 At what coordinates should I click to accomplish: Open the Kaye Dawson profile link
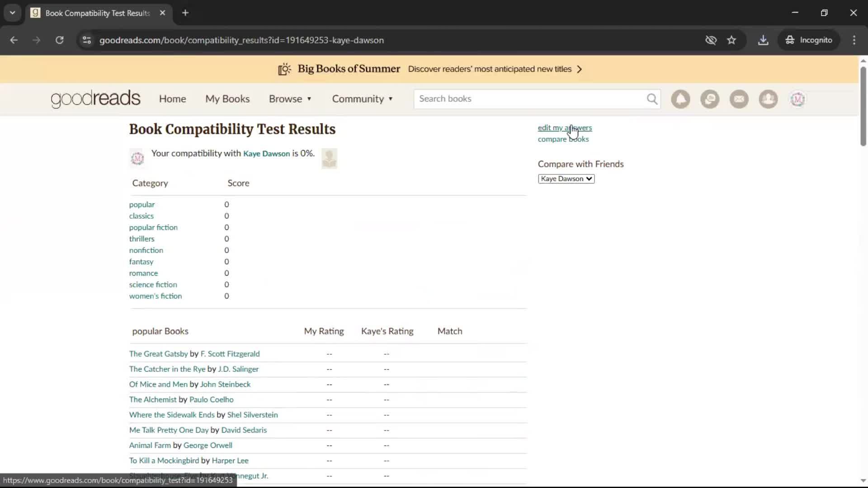266,154
